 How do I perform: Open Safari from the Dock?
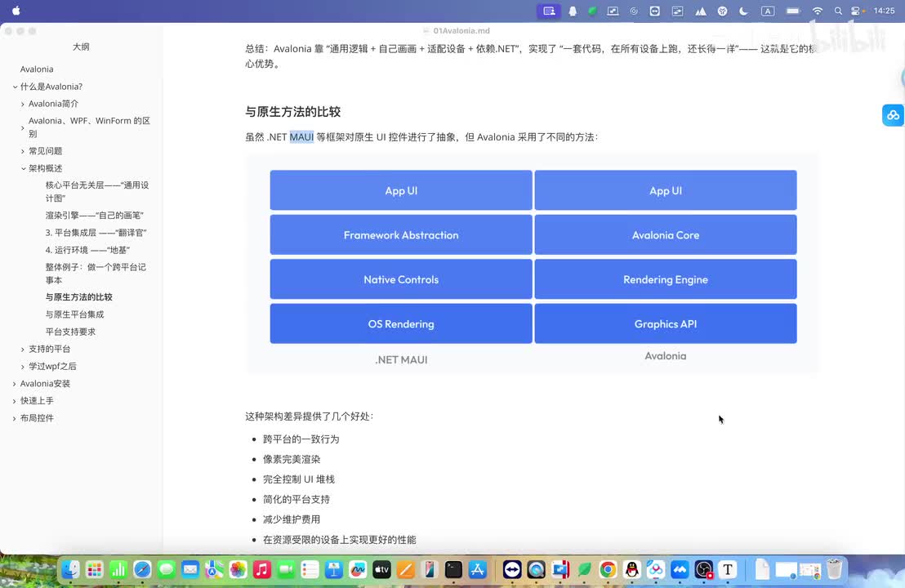pos(142,570)
